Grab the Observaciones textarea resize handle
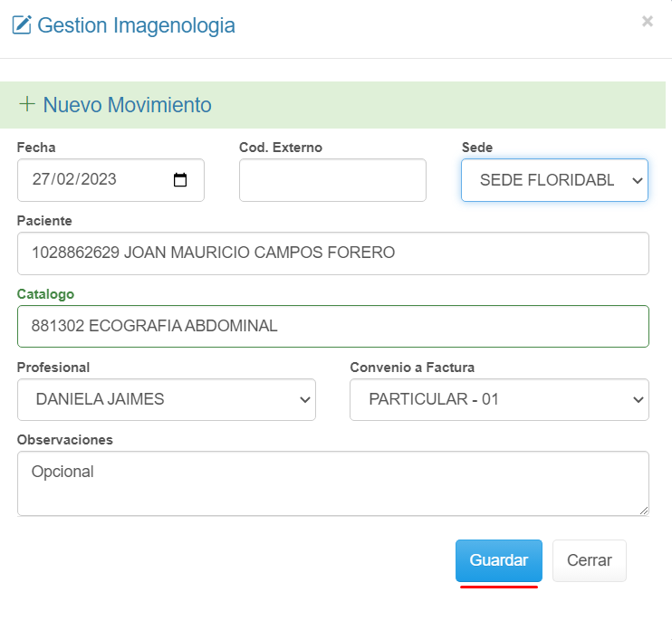Viewport: 672px width, 640px height. pos(644,511)
